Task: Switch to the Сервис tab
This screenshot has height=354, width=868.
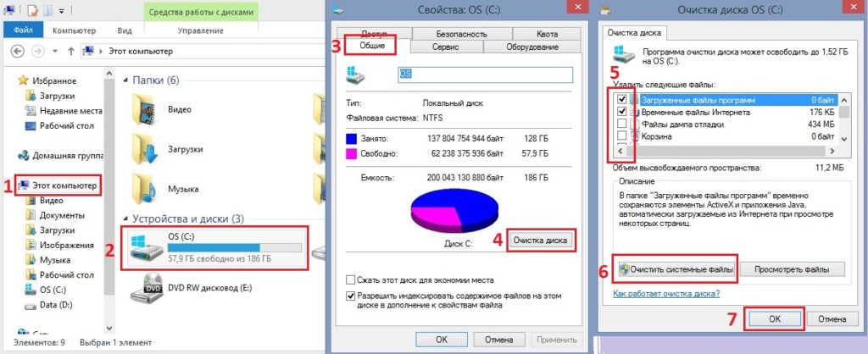Action: pyautogui.click(x=445, y=47)
